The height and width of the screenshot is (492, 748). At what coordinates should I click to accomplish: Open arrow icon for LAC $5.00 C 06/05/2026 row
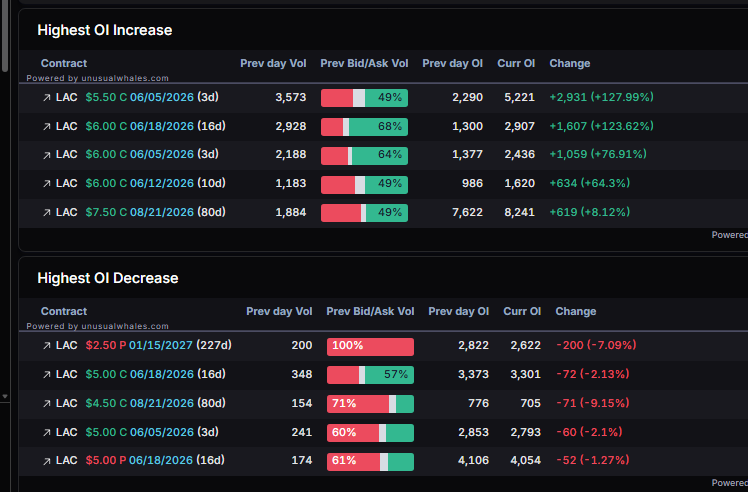(47, 433)
